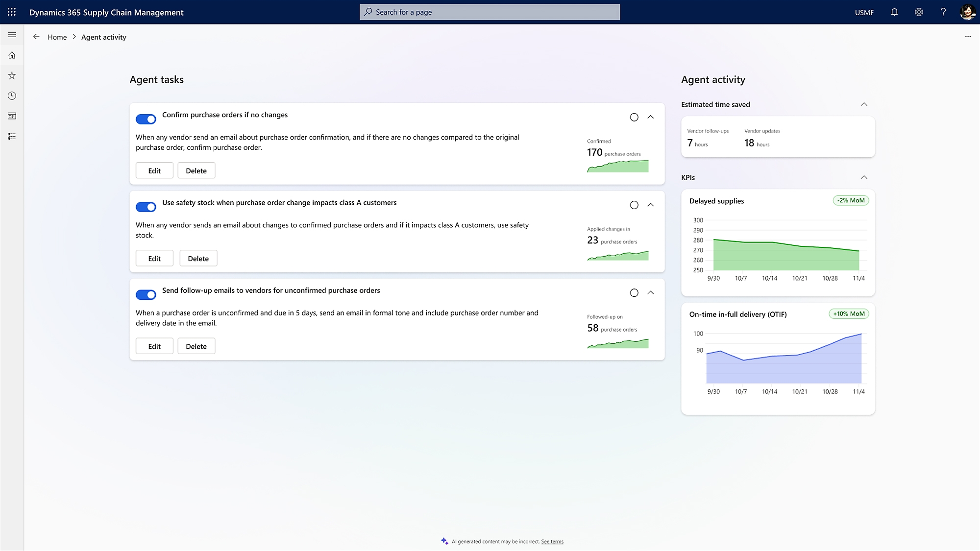Click the Copilot sparkle icon in footer
Image resolution: width=980 pixels, height=551 pixels.
point(444,541)
